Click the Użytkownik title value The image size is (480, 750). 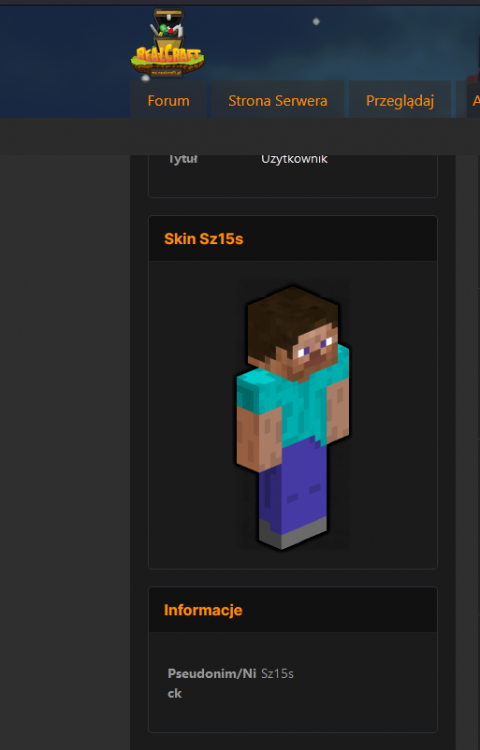click(x=294, y=159)
